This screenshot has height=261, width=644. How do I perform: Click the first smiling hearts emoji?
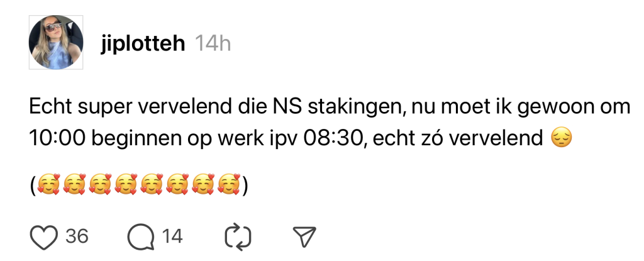[48, 185]
